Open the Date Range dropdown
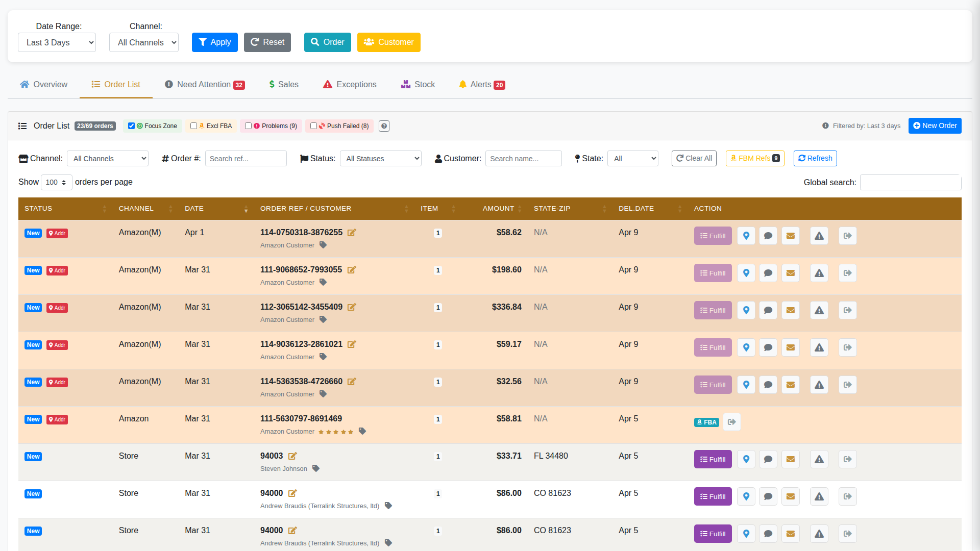 coord(57,42)
